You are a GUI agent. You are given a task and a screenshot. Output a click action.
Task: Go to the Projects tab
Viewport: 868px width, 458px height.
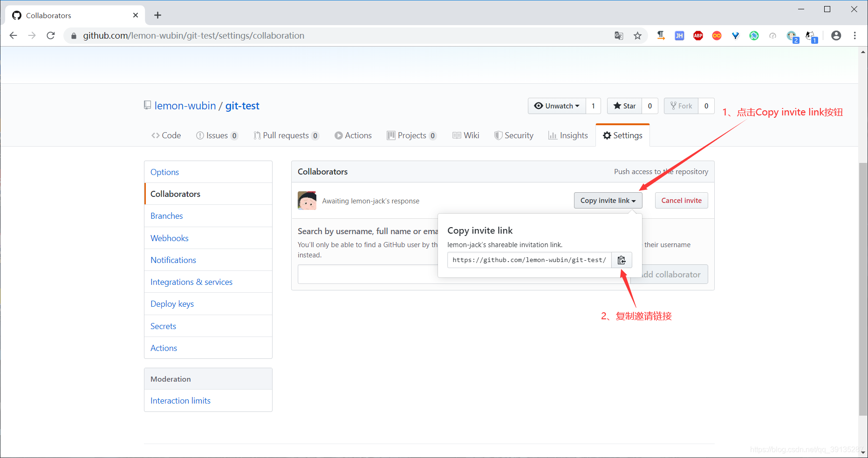point(411,135)
